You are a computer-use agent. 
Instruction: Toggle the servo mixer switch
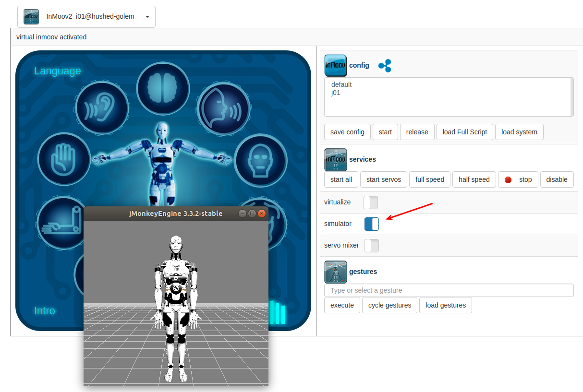(x=372, y=246)
